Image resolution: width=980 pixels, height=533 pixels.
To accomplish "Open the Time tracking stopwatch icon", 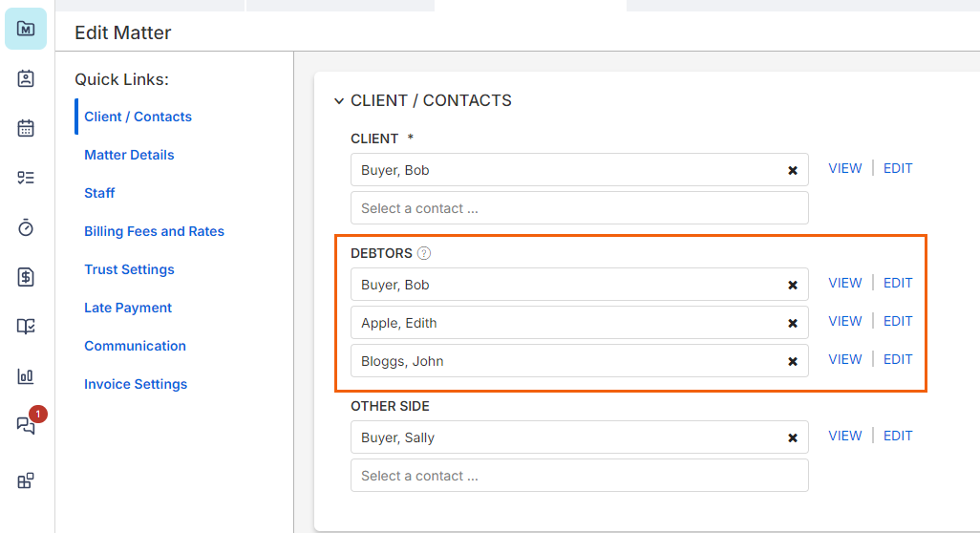I will click(x=26, y=227).
